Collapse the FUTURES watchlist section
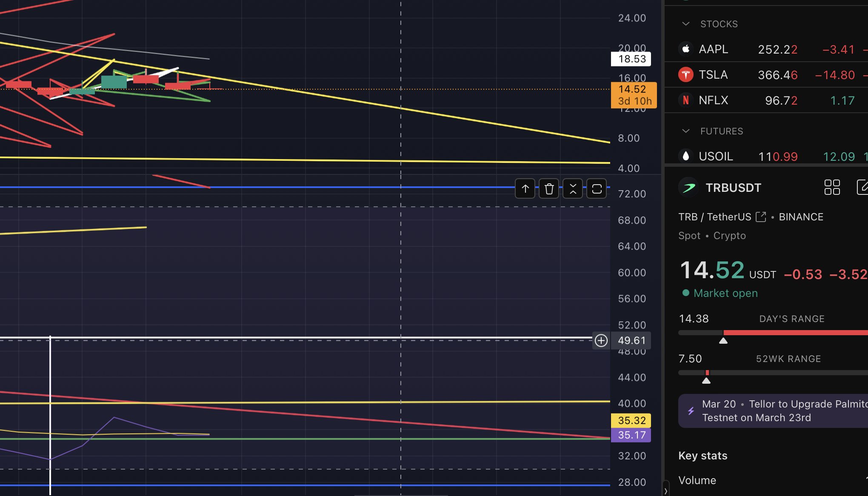The image size is (868, 496). pyautogui.click(x=685, y=131)
